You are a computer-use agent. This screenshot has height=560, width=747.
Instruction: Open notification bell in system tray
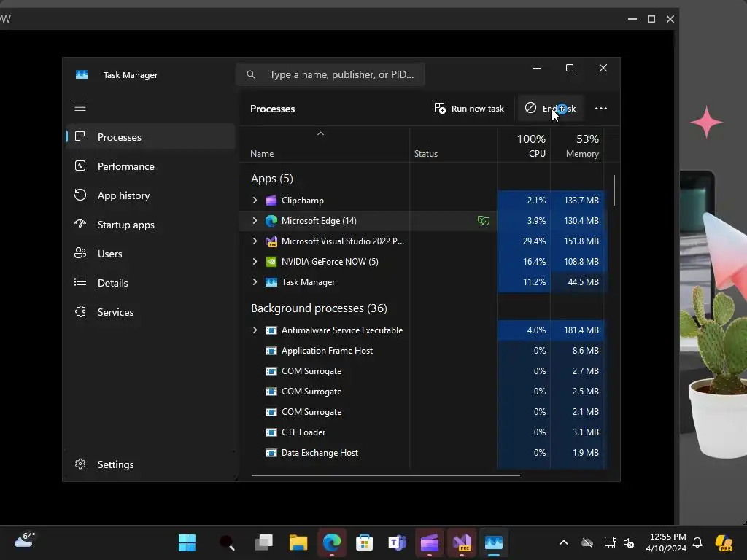[697, 542]
